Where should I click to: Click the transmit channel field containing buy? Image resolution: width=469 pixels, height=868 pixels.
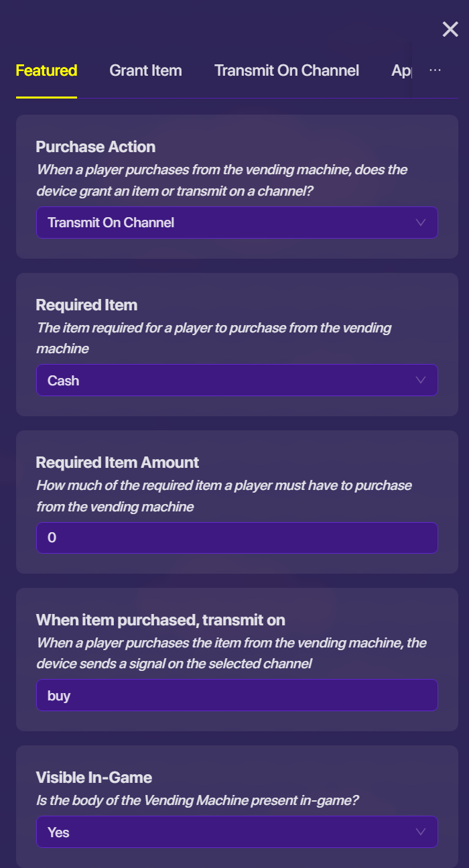point(237,695)
